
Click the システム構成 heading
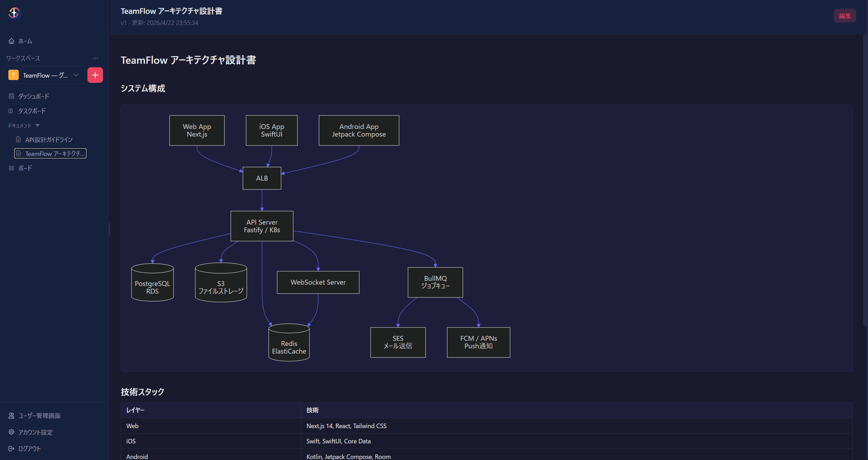(143, 88)
